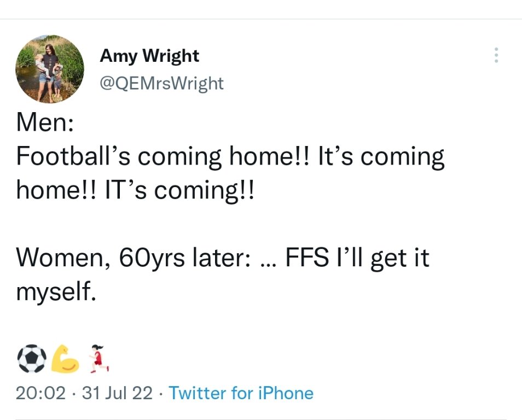Click the "FFS I'll get it" phrase
The height and width of the screenshot is (420, 522).
click(x=357, y=257)
